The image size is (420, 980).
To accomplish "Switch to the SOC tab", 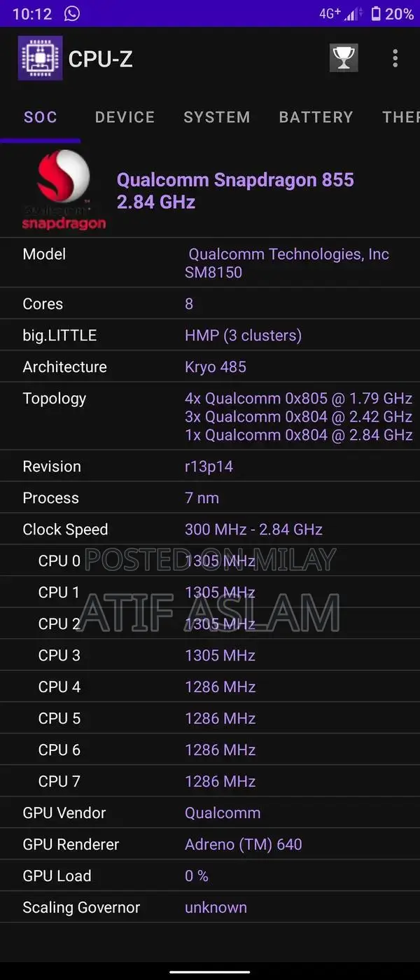I will 41,117.
